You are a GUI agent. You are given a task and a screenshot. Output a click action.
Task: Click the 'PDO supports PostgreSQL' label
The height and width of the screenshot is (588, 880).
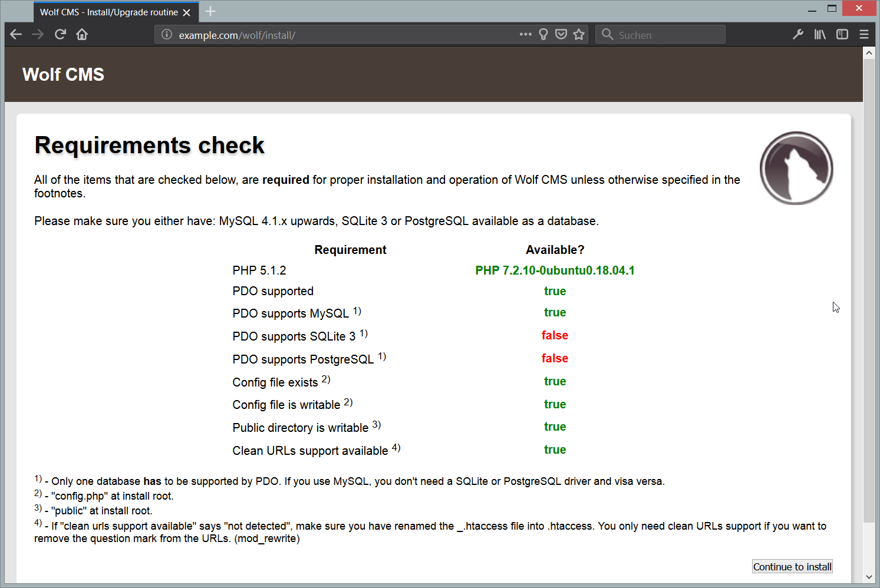click(x=309, y=359)
